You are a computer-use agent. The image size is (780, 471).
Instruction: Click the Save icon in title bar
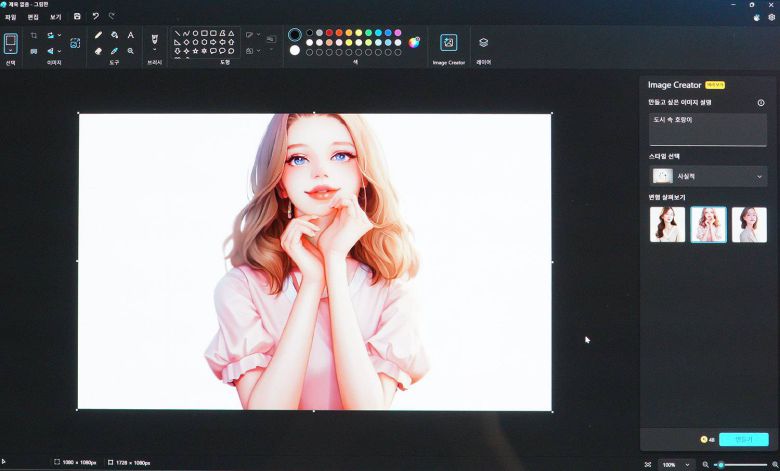tap(77, 16)
